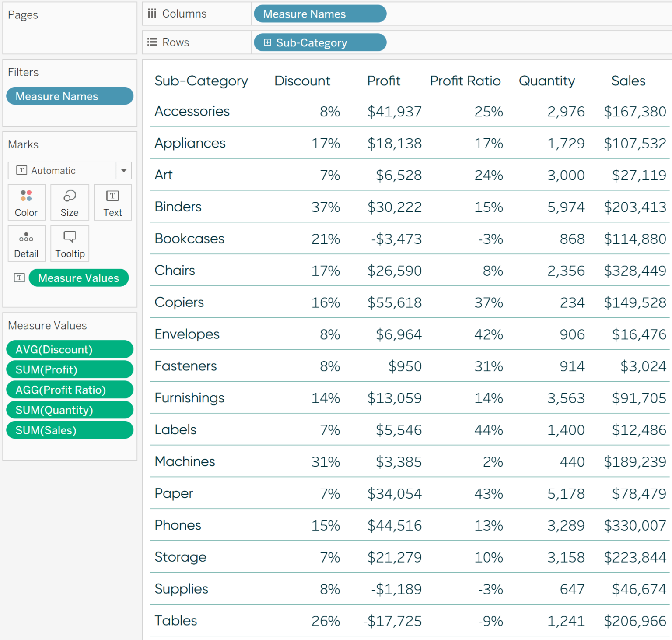Open the Tooltip mark editor
The height and width of the screenshot is (640, 672).
click(69, 243)
